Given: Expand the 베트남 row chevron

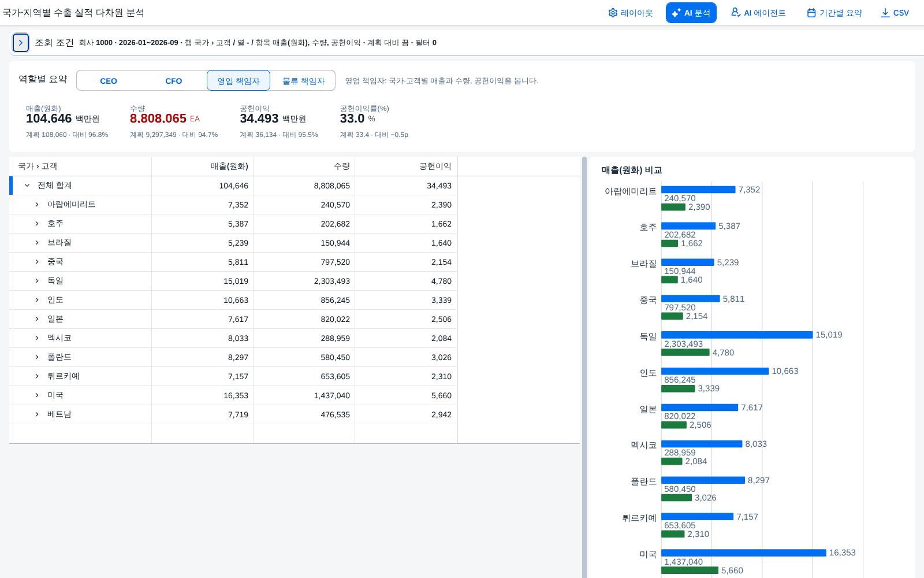Looking at the screenshot, I should click(x=37, y=414).
